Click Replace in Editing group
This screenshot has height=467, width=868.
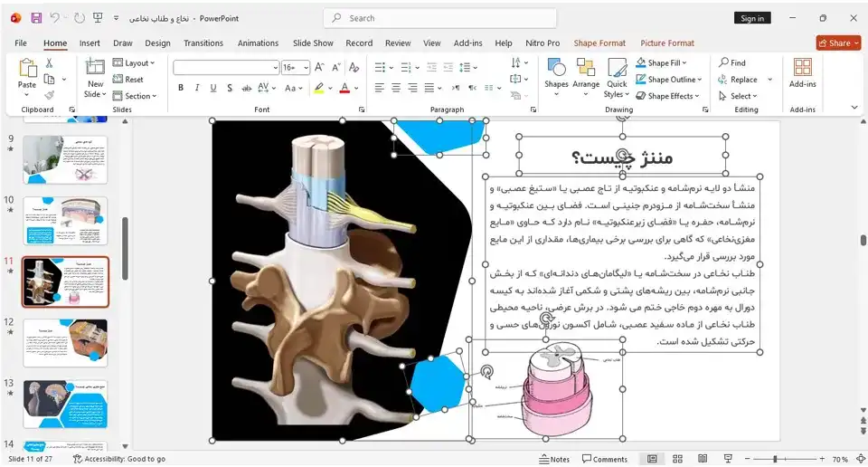(738, 80)
